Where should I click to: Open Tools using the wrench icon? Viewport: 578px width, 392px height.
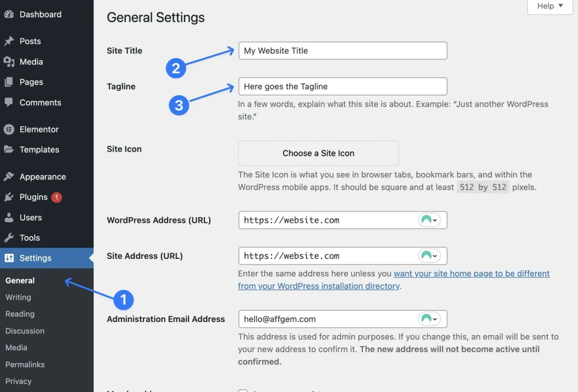coord(9,237)
